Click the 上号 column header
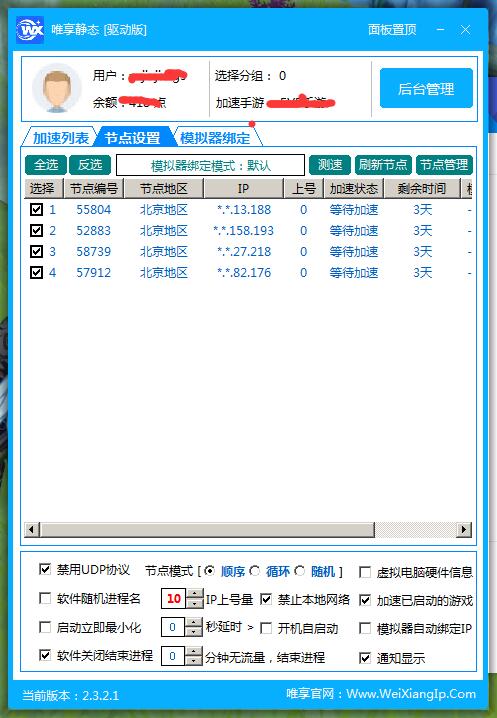497x718 pixels. (x=304, y=188)
